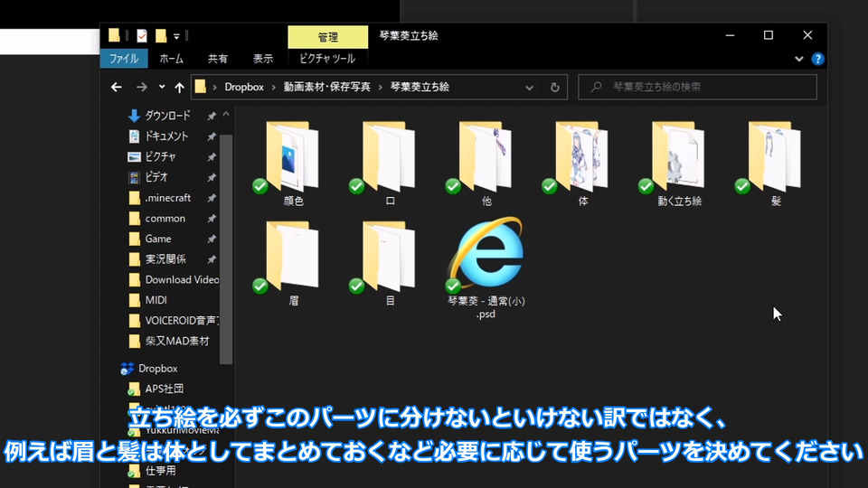The image size is (868, 488).
Task: Open the quick access toolbar customize dropdown
Action: (176, 36)
